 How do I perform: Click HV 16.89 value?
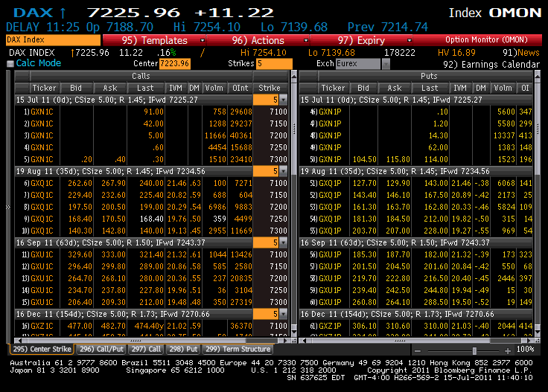click(x=456, y=53)
